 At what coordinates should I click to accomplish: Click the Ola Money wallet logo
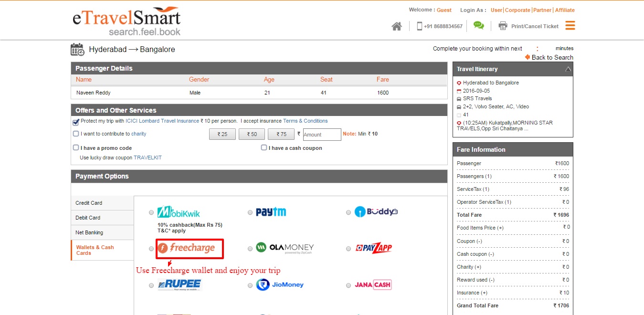tap(285, 248)
